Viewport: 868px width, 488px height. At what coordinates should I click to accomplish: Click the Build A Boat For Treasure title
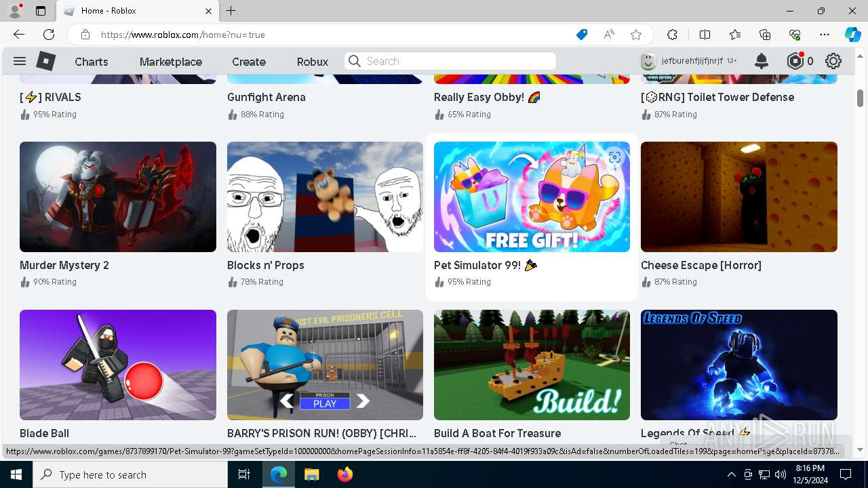click(x=498, y=433)
